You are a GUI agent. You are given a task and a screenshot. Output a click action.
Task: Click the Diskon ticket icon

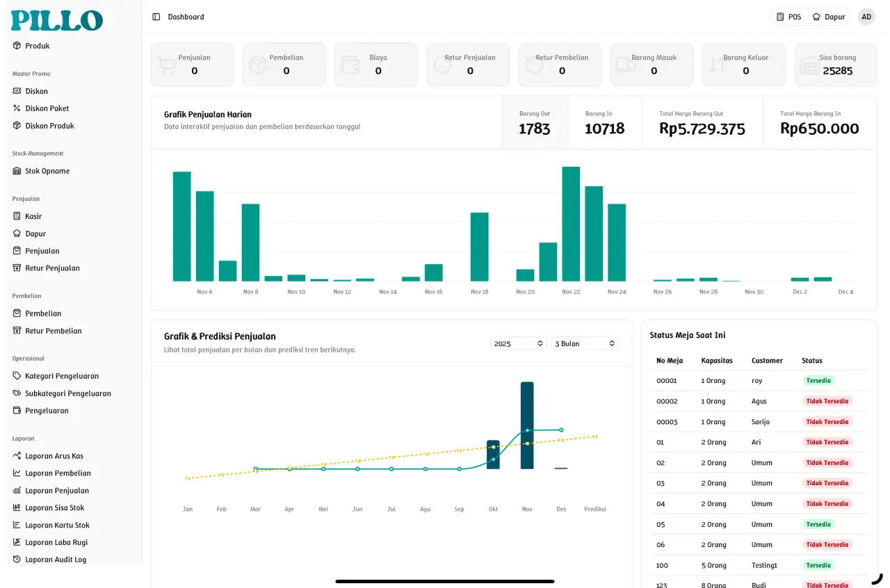pos(17,91)
